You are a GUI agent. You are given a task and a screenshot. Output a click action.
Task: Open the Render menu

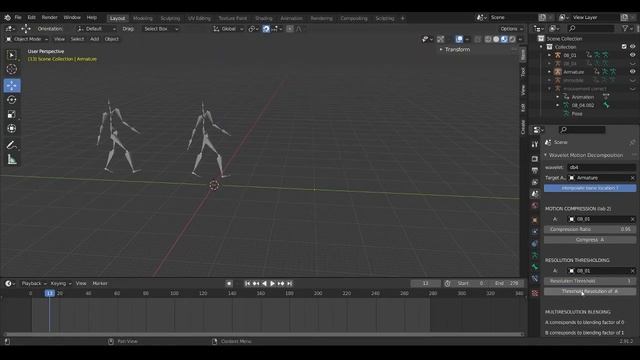point(49,18)
